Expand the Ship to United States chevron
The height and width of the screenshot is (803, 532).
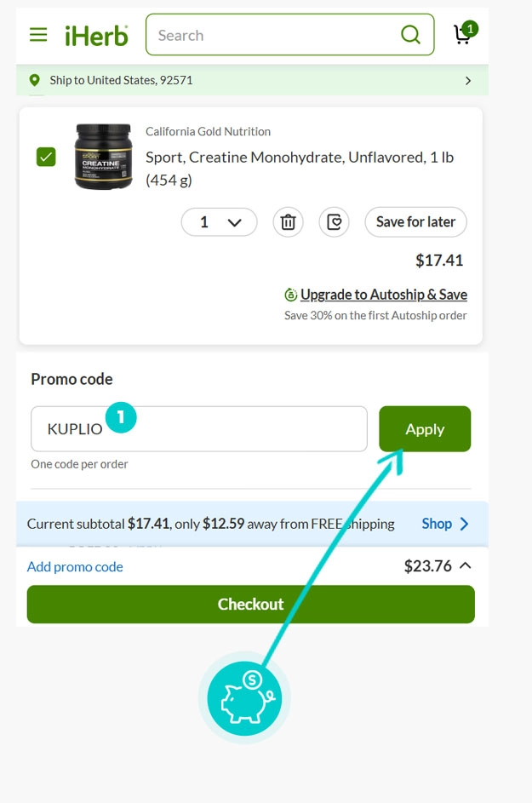[x=467, y=80]
